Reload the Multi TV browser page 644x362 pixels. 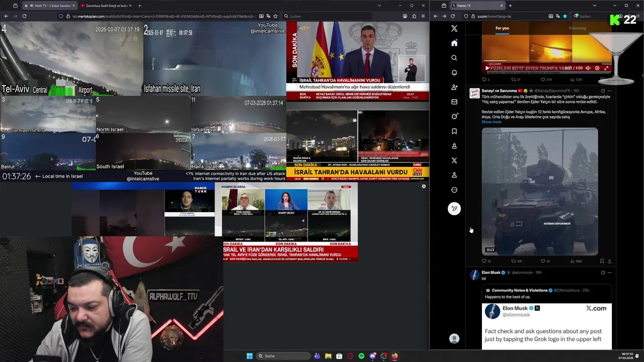click(x=24, y=16)
